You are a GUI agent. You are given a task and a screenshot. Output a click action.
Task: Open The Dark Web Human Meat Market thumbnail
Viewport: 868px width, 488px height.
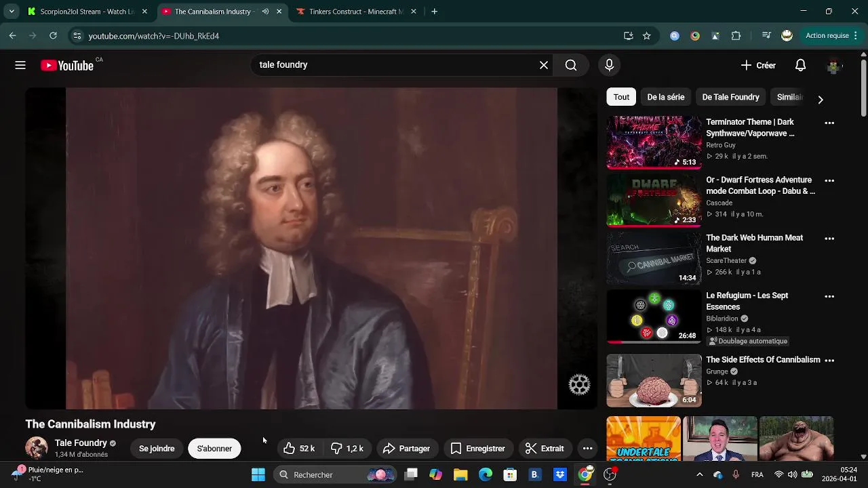click(x=654, y=258)
